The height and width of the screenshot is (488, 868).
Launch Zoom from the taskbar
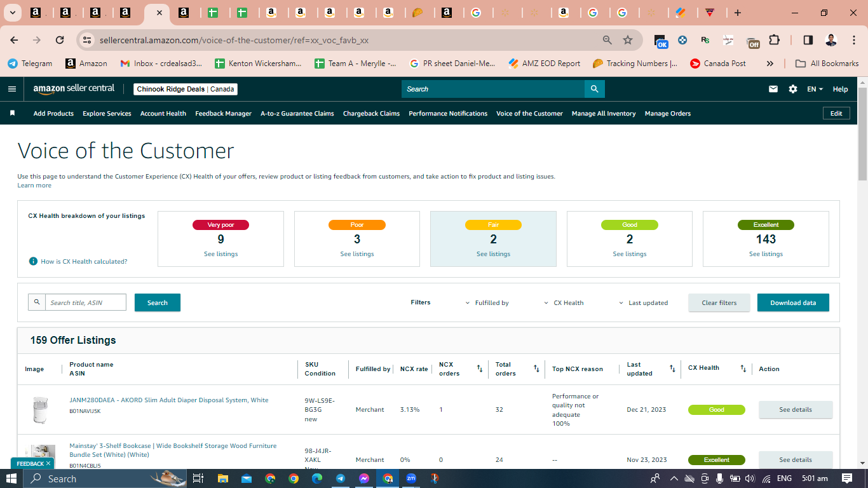pyautogui.click(x=411, y=478)
